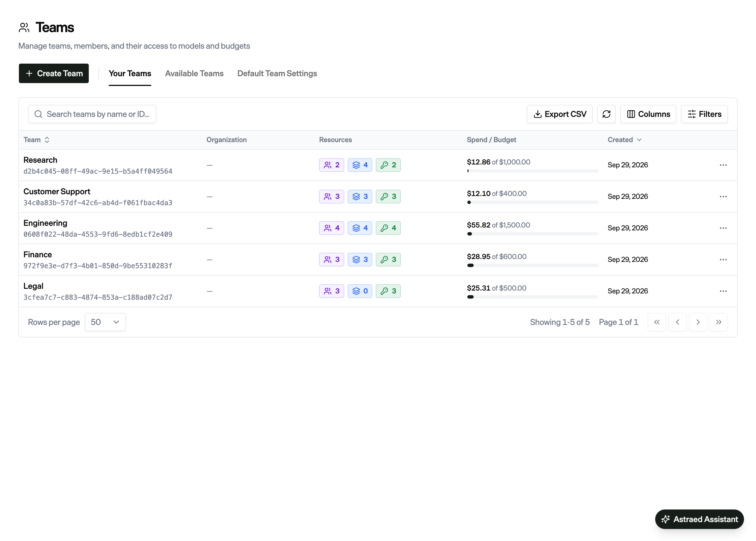The image size is (756, 541).
Task: Click Engineering keys count badge
Action: point(388,228)
